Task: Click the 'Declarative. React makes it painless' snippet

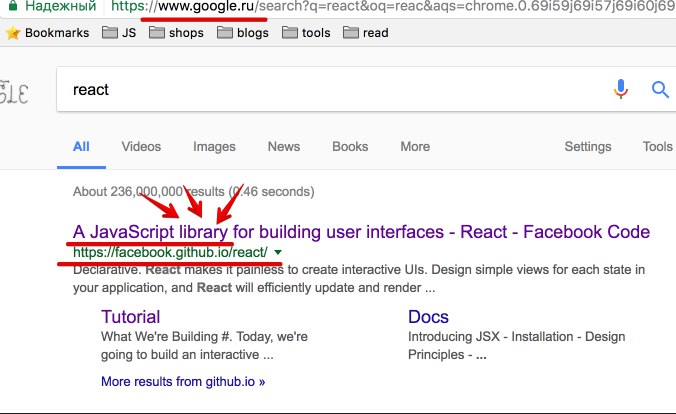Action: [359, 279]
